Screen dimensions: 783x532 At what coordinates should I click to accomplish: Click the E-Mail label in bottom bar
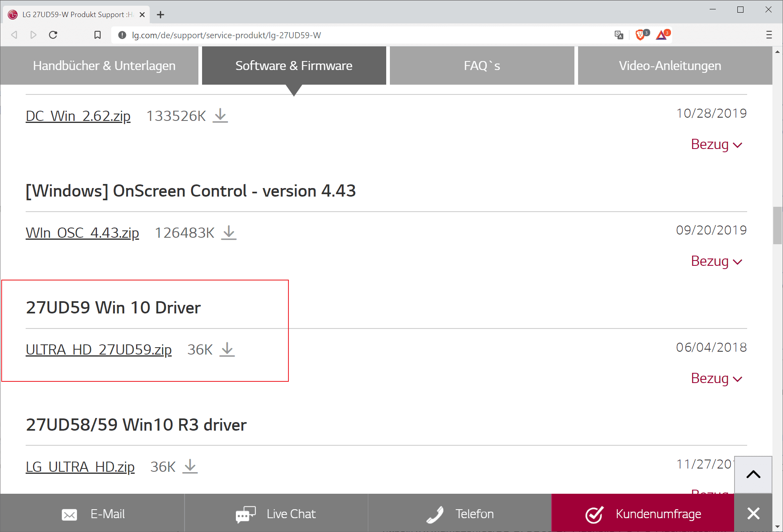[x=108, y=514]
